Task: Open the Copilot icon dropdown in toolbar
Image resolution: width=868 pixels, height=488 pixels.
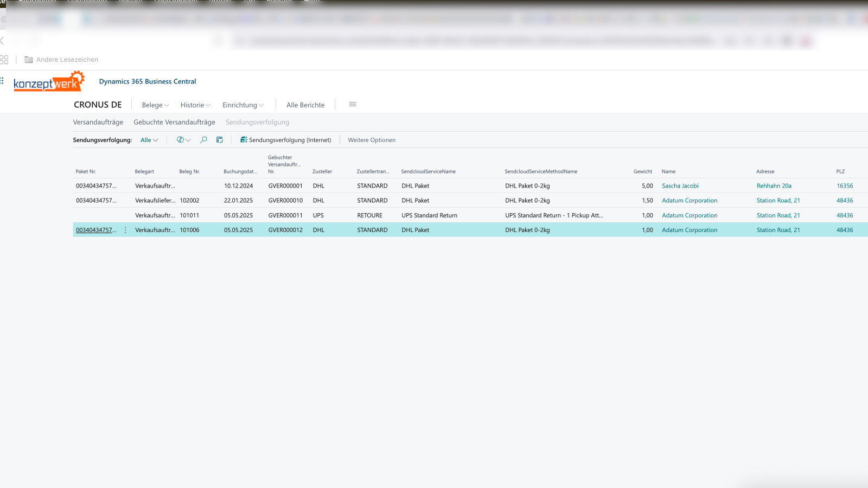Action: click(183, 140)
